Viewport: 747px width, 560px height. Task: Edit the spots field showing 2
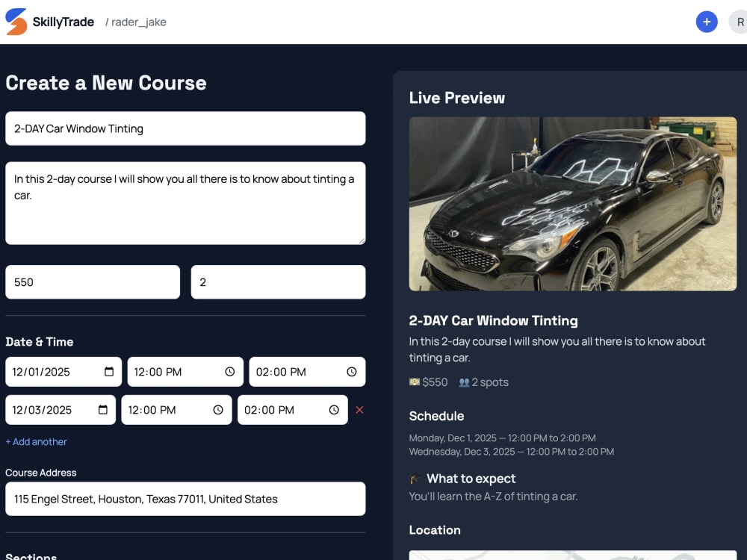[x=278, y=282]
